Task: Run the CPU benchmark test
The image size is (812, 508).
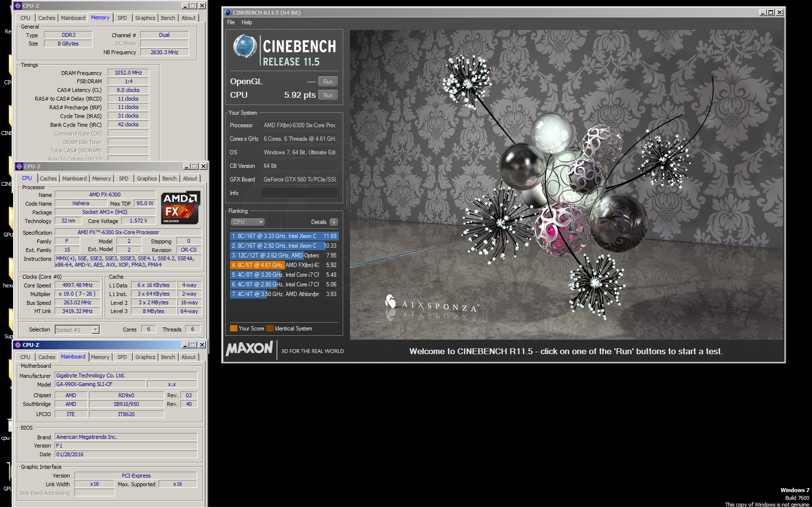Action: tap(328, 95)
